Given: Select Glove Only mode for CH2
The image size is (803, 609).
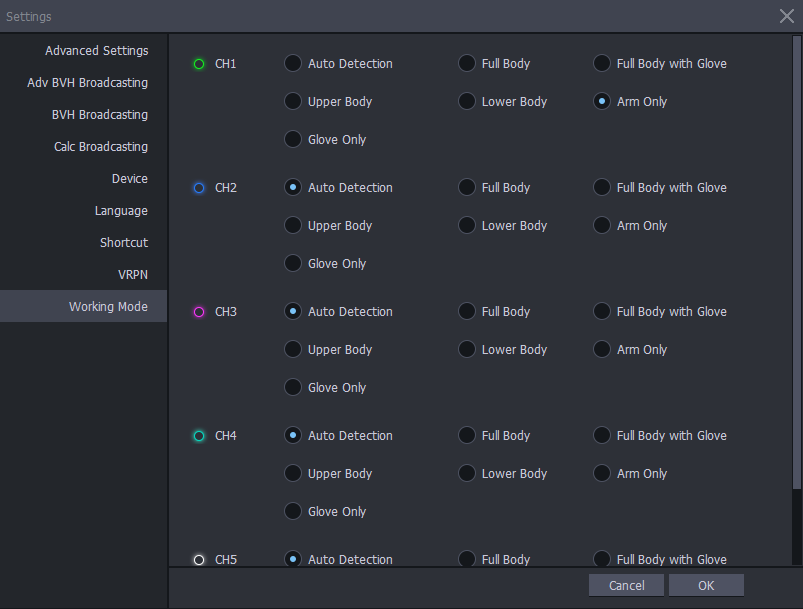Looking at the screenshot, I should [x=292, y=263].
